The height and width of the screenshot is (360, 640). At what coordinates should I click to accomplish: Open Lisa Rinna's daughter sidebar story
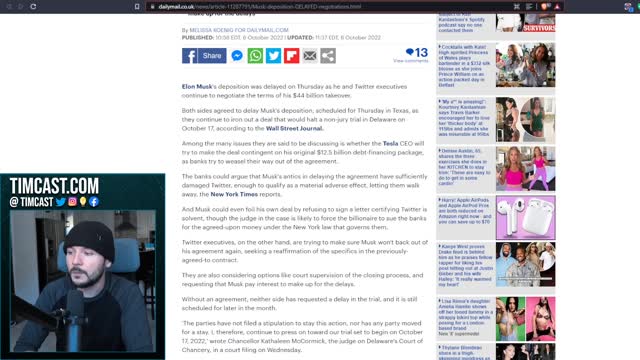tap(465, 317)
